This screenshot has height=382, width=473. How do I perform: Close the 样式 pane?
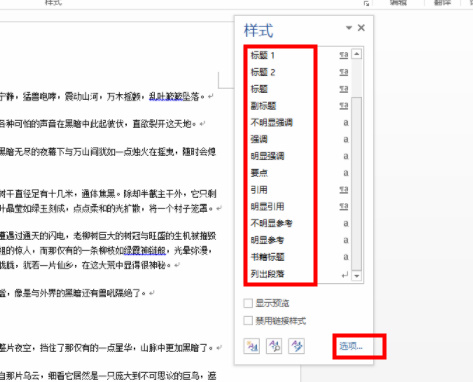coord(361,28)
